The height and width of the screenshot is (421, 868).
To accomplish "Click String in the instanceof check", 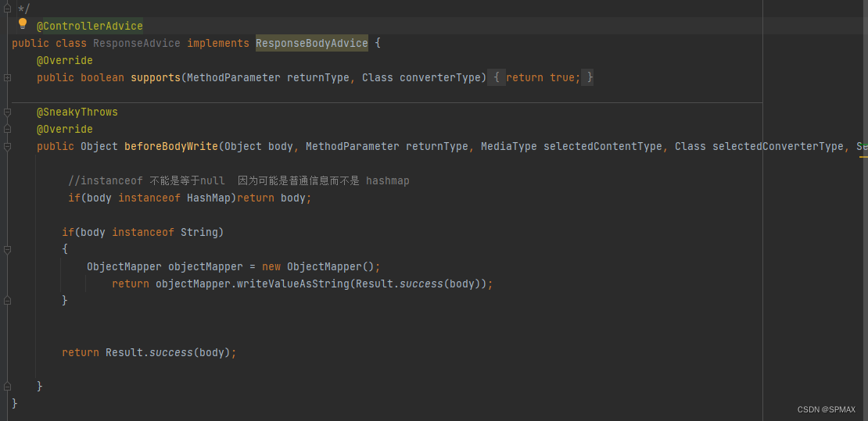I will (199, 232).
